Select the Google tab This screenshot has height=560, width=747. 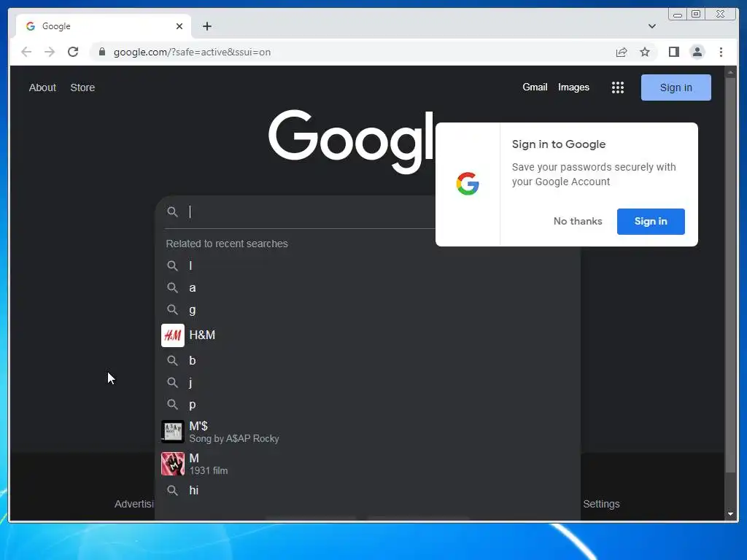pyautogui.click(x=104, y=26)
